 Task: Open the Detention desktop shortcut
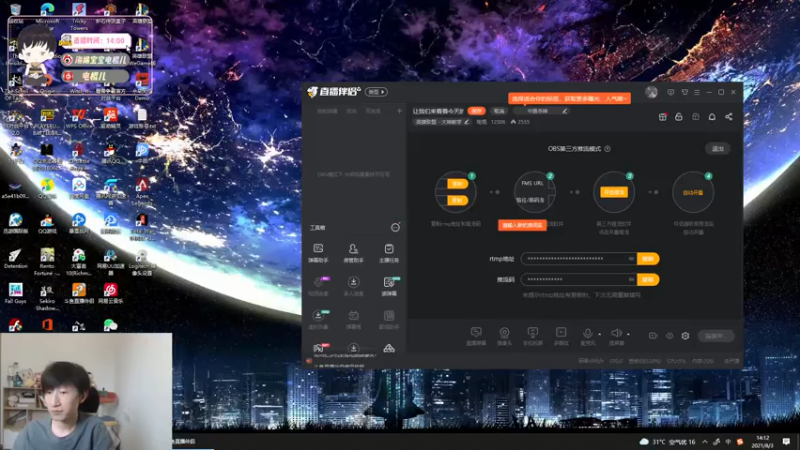click(15, 258)
